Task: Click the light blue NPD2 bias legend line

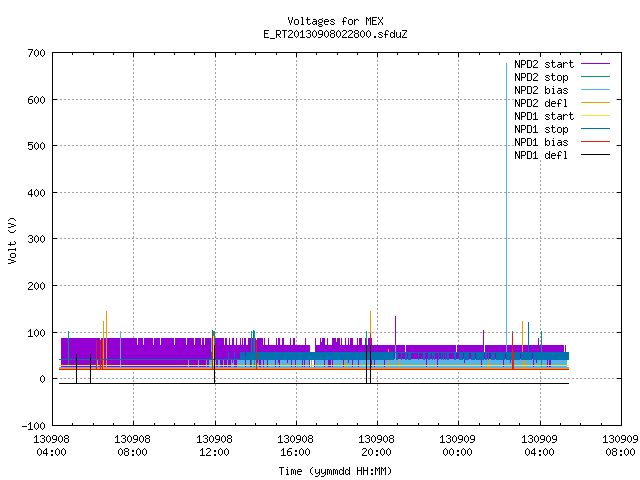Action: point(595,90)
